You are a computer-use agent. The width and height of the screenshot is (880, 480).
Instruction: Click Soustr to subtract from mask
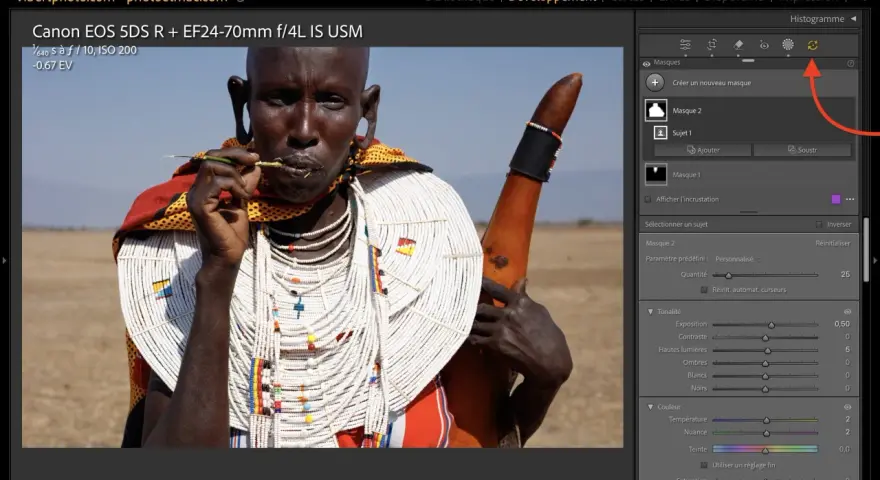(x=802, y=150)
